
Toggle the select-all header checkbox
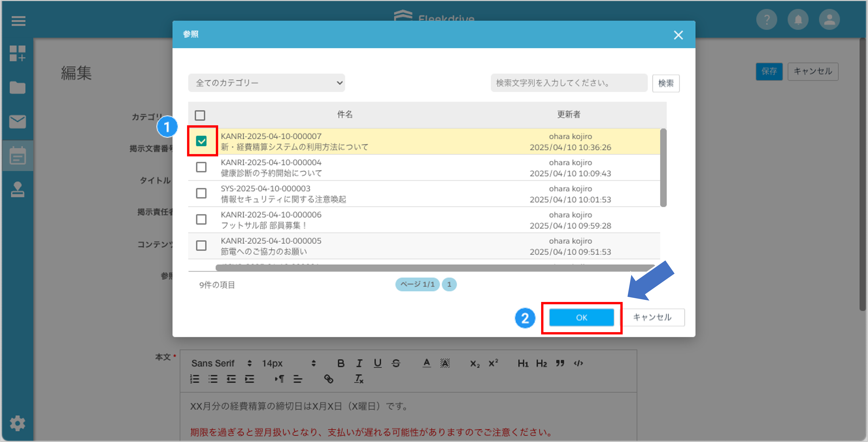point(200,115)
